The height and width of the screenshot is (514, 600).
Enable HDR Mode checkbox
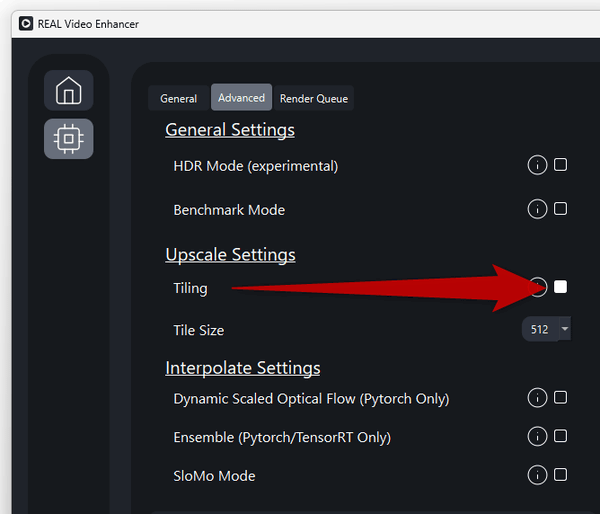pos(561,165)
